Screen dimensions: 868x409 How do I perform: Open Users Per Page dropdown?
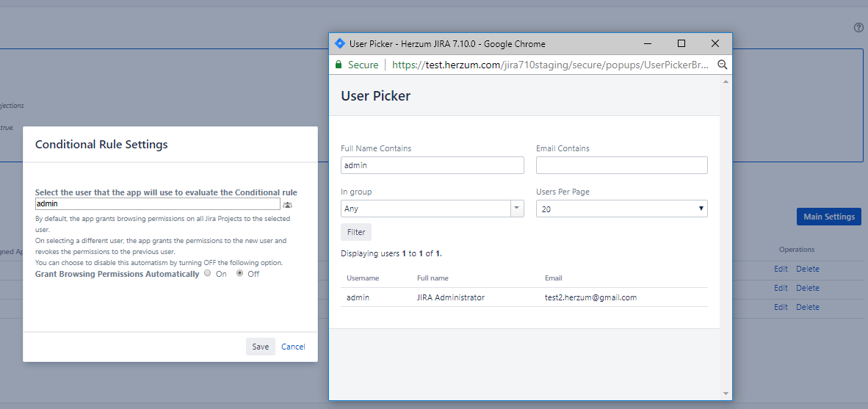(x=622, y=209)
